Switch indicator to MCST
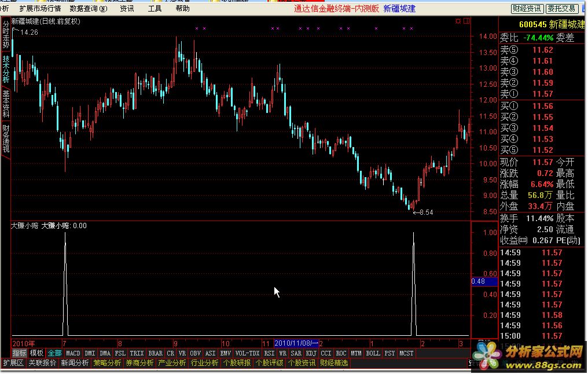 pyautogui.click(x=406, y=353)
